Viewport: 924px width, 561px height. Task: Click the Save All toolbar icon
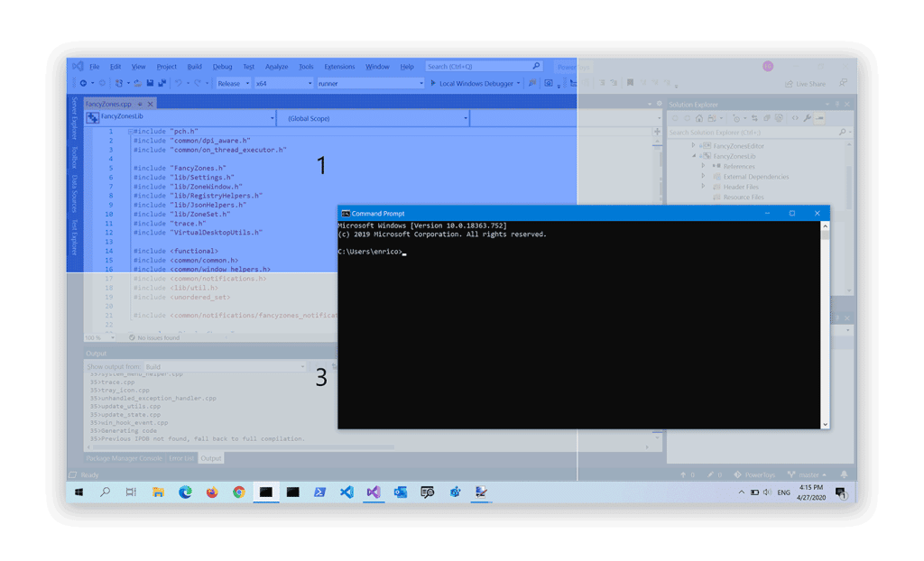[162, 84]
